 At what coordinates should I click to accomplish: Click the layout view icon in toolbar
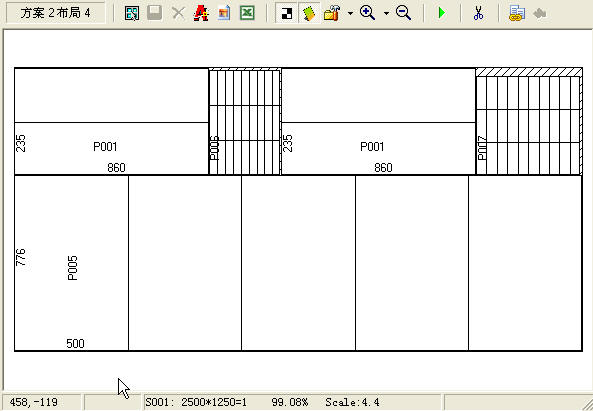132,14
